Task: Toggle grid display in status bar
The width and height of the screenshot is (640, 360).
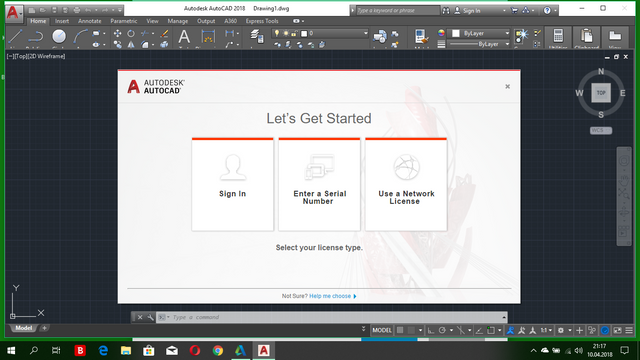Action: (400, 330)
